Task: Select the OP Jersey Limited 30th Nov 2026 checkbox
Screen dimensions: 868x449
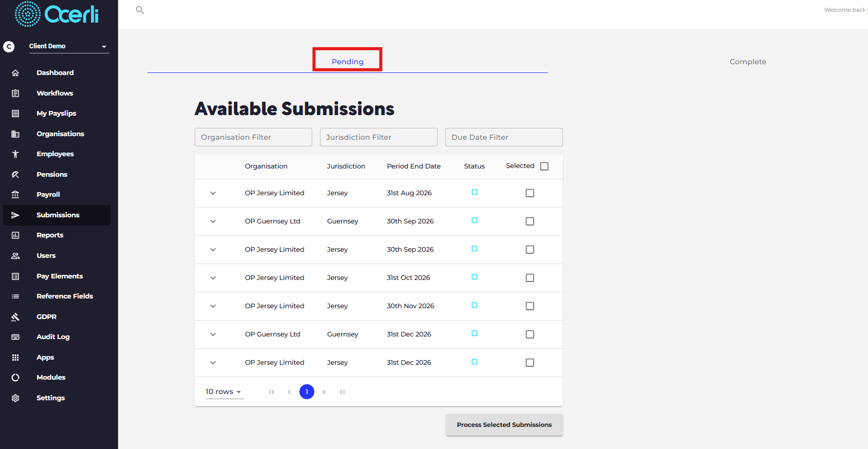Action: click(x=530, y=306)
